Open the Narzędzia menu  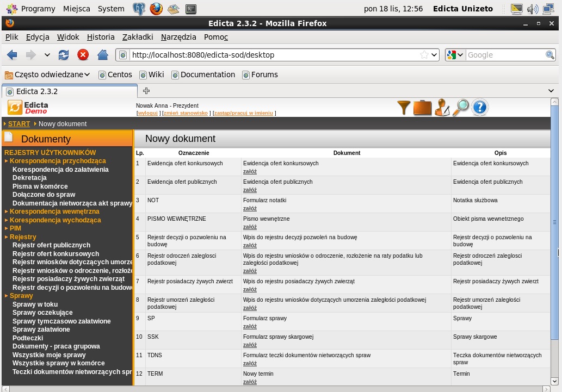[178, 37]
